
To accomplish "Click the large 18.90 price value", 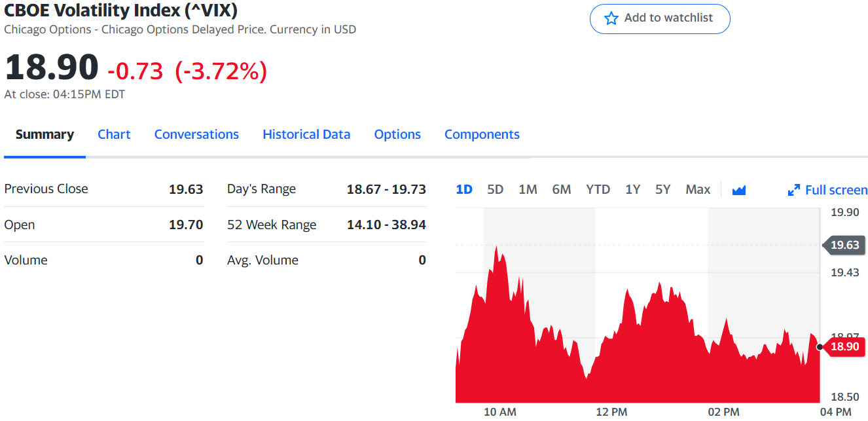I will pos(52,67).
